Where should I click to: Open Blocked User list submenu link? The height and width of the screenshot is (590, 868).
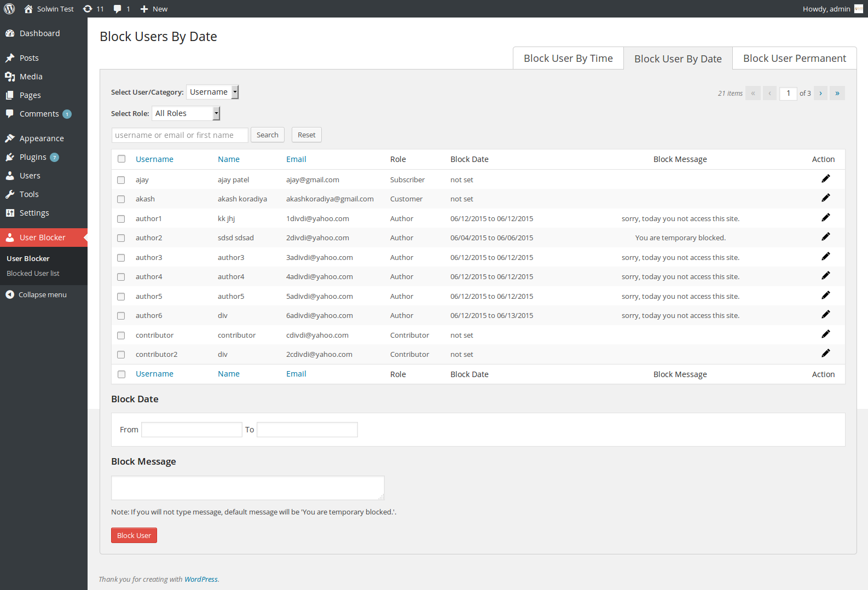coord(33,273)
